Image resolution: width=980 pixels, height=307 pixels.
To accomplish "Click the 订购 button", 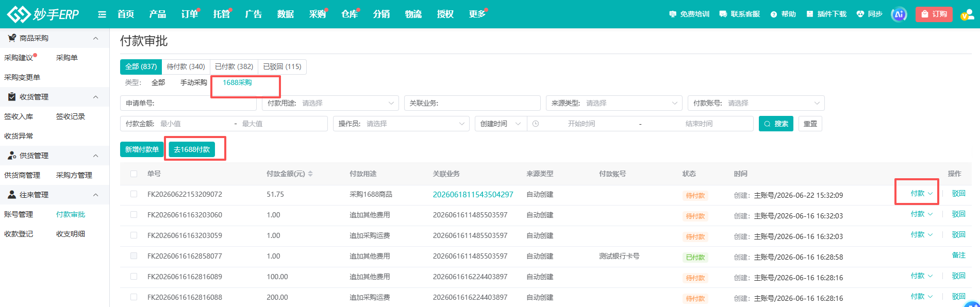I will [934, 14].
